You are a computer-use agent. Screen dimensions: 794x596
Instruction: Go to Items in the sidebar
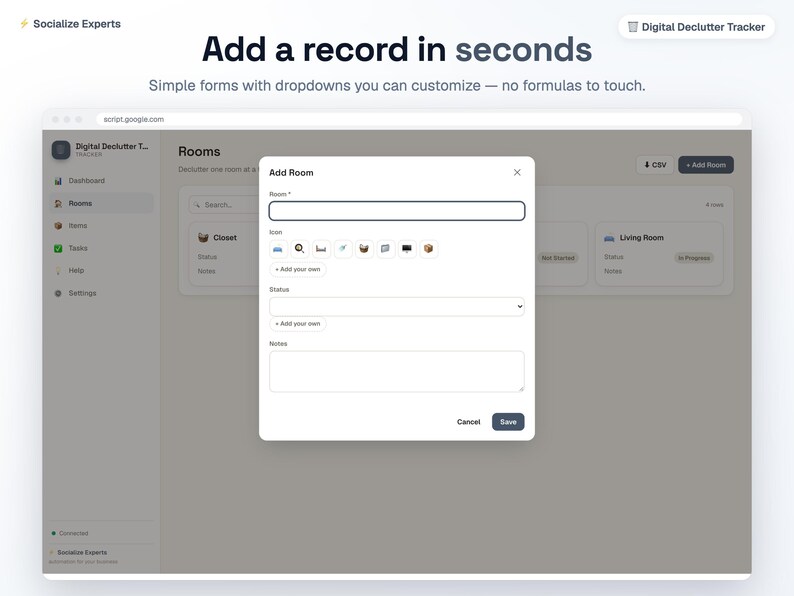point(101,226)
